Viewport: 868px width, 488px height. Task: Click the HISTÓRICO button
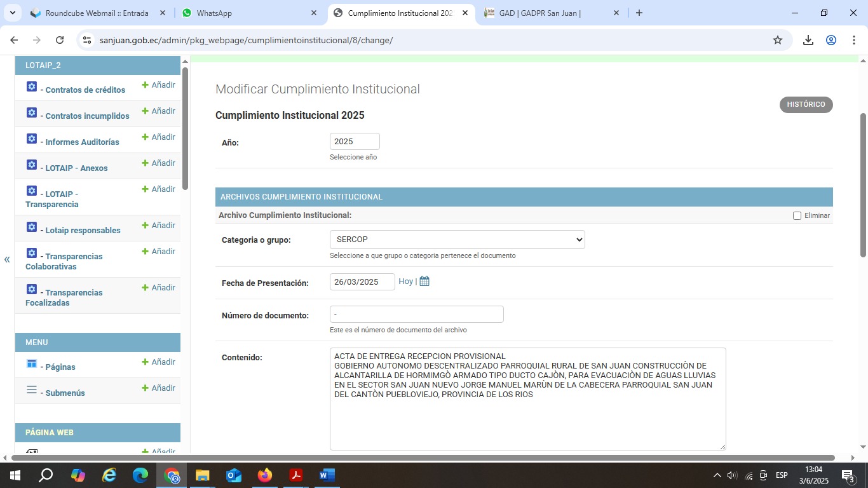806,104
